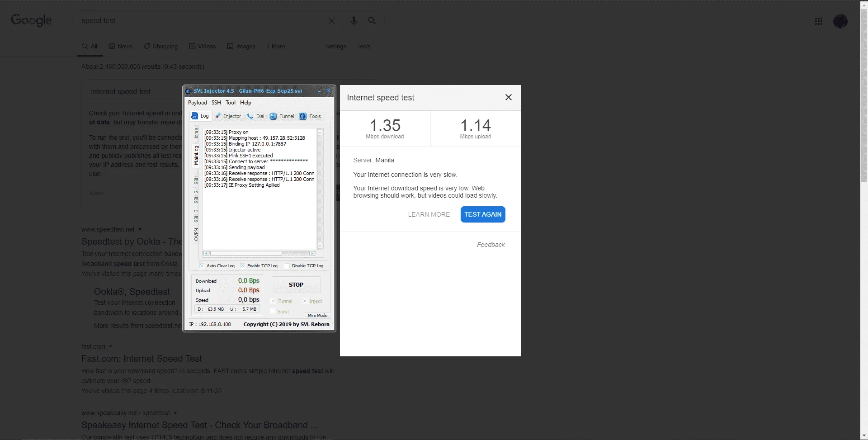This screenshot has width=868, height=440.
Task: Open search Tools
Action: [x=364, y=46]
